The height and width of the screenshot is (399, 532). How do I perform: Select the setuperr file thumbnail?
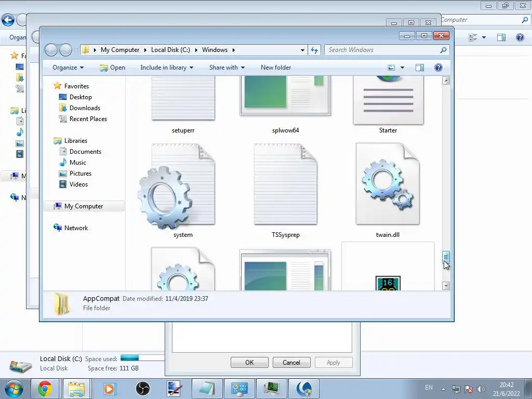(183, 98)
